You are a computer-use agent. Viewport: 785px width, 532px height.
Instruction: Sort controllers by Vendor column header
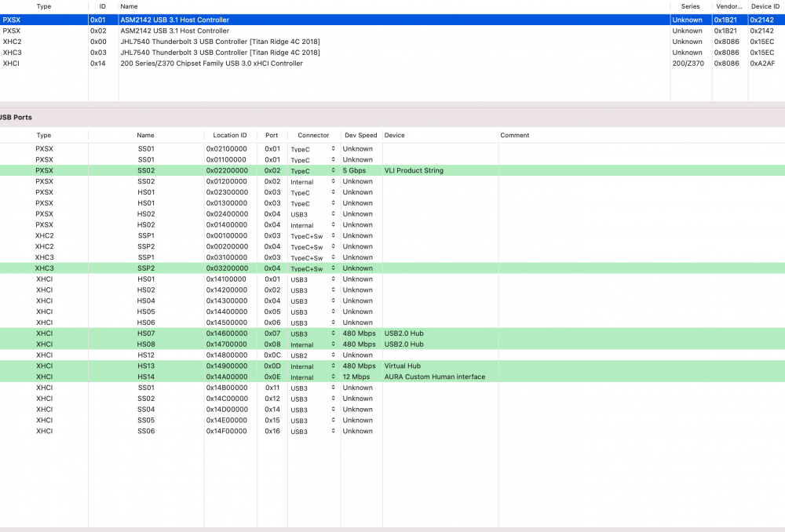729,6
